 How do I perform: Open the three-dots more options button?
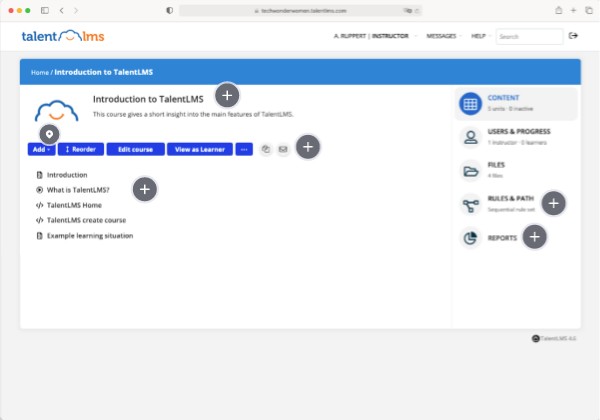pyautogui.click(x=244, y=149)
